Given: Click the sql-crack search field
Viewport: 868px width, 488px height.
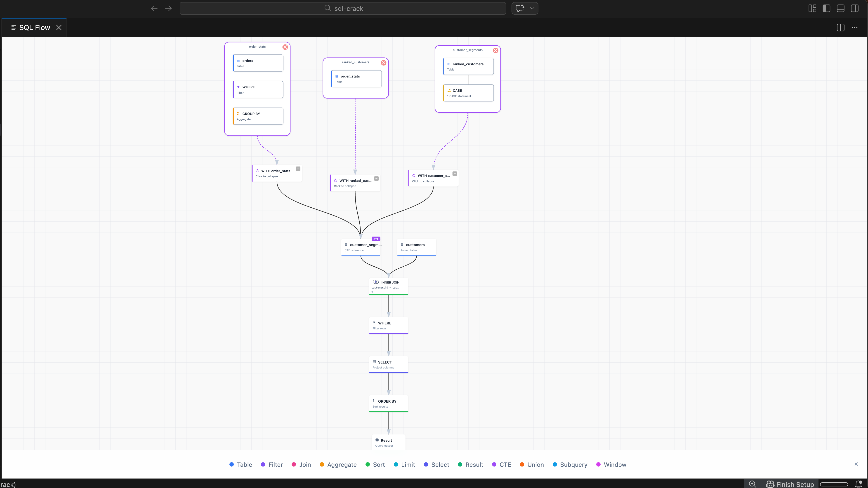Looking at the screenshot, I should tap(343, 8).
